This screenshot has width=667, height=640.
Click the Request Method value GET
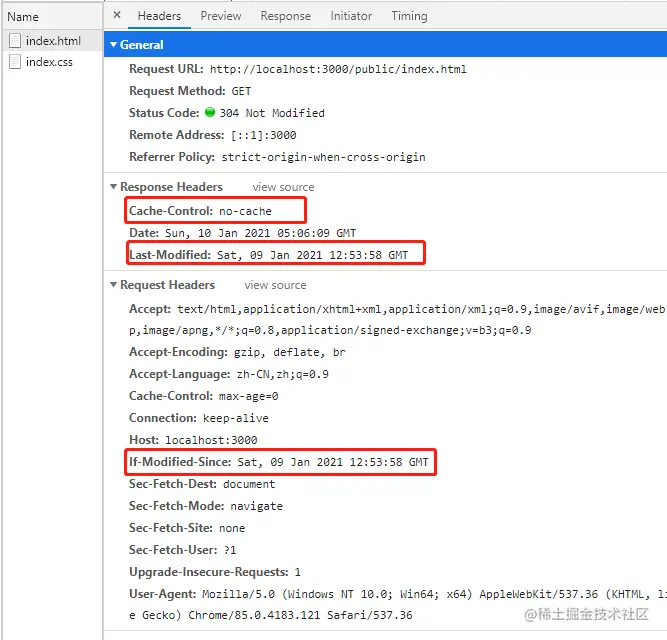click(241, 91)
